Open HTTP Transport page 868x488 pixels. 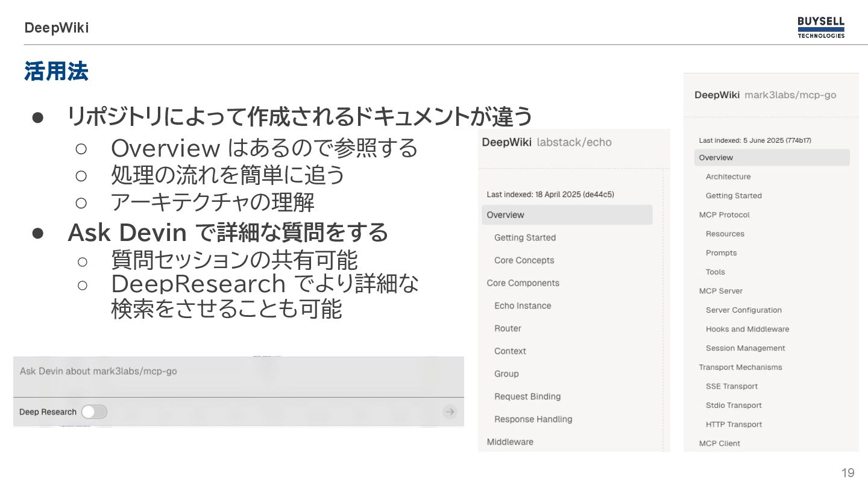(x=734, y=425)
